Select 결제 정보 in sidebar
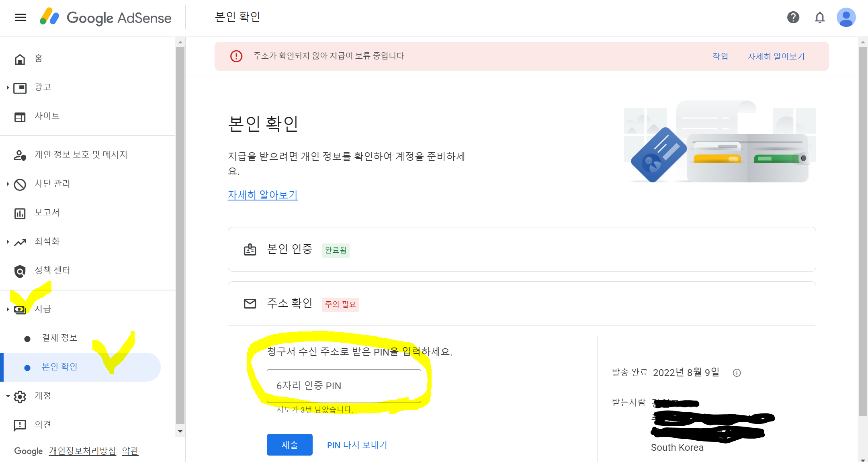868x462 pixels. pyautogui.click(x=59, y=338)
